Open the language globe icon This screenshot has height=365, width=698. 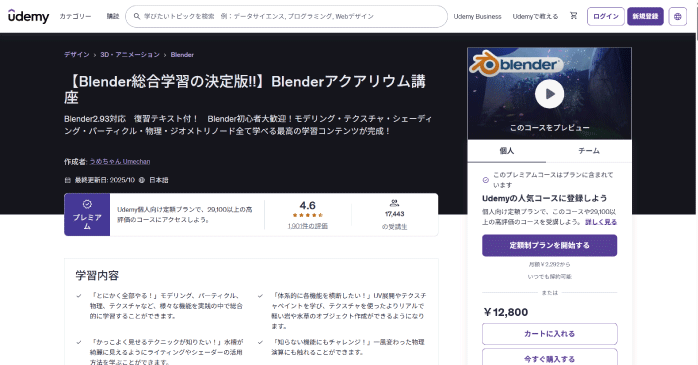[678, 16]
